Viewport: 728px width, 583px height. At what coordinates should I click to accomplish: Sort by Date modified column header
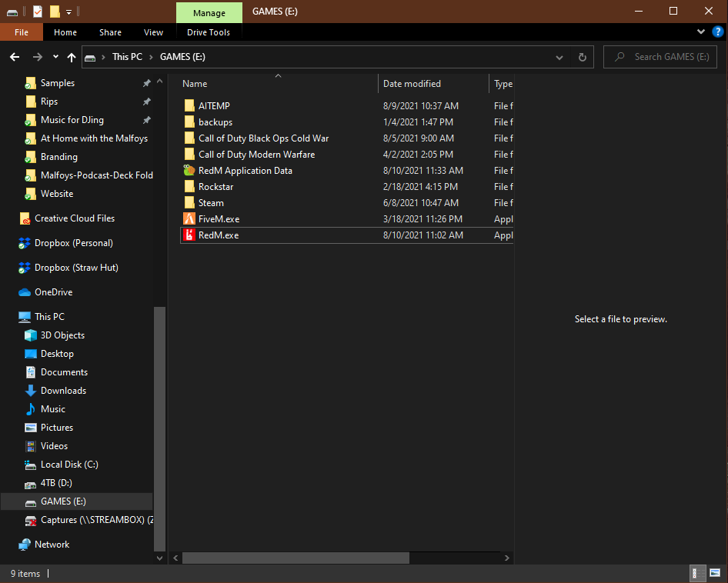pos(412,84)
